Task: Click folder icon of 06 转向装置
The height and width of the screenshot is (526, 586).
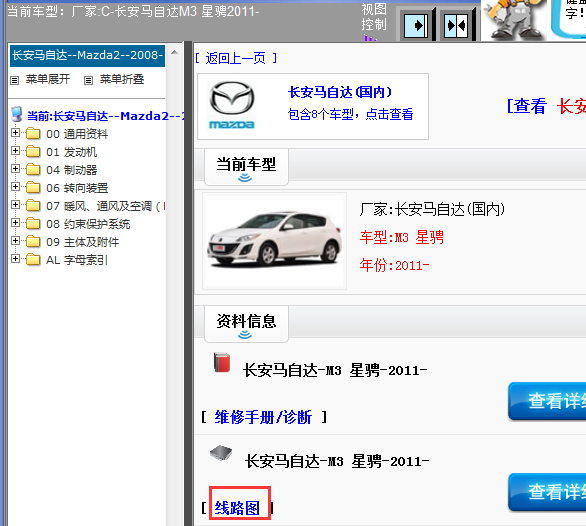Action: 33,188
